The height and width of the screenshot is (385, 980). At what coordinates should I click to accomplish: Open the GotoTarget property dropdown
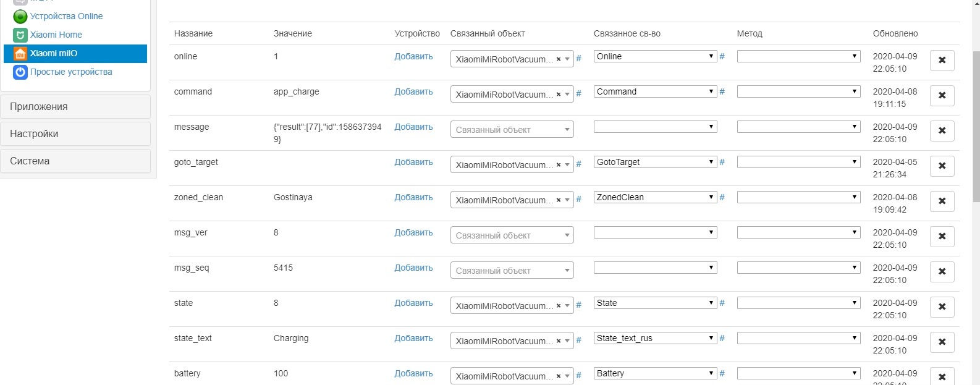click(x=655, y=162)
